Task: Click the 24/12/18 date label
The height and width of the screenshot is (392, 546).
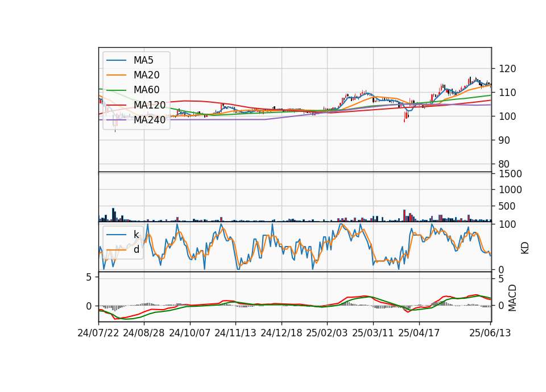Action: coord(282,333)
